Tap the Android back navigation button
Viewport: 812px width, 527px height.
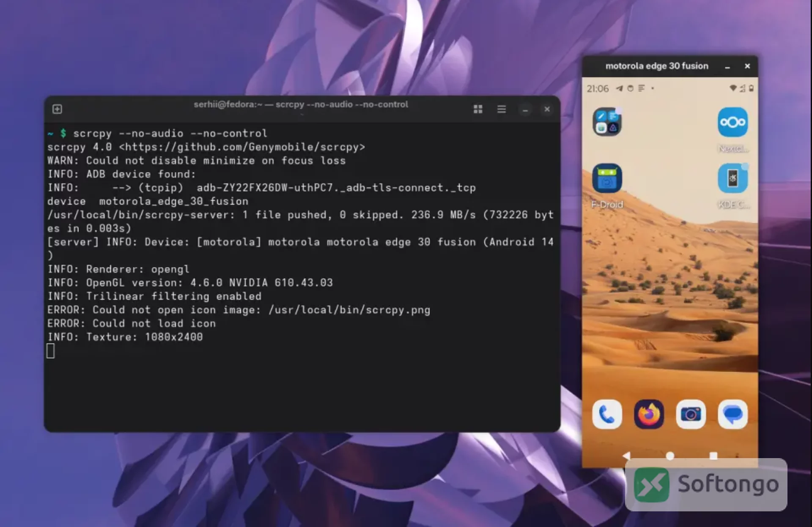(x=626, y=456)
